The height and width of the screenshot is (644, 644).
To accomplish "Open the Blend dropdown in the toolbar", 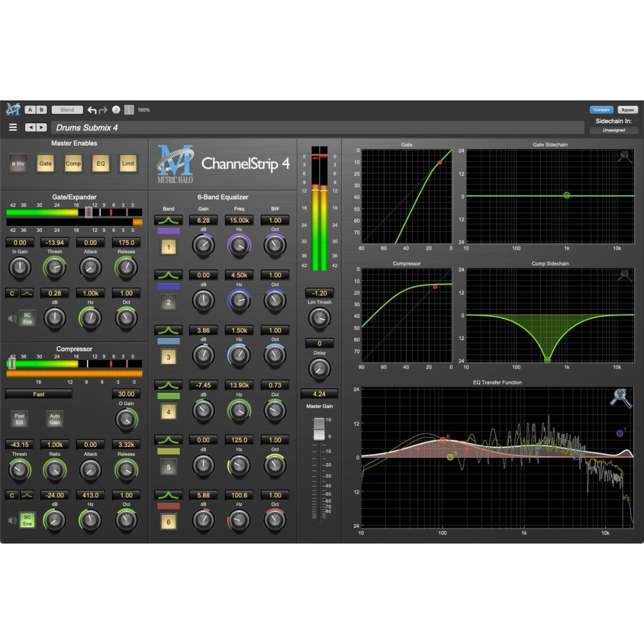I will click(67, 109).
